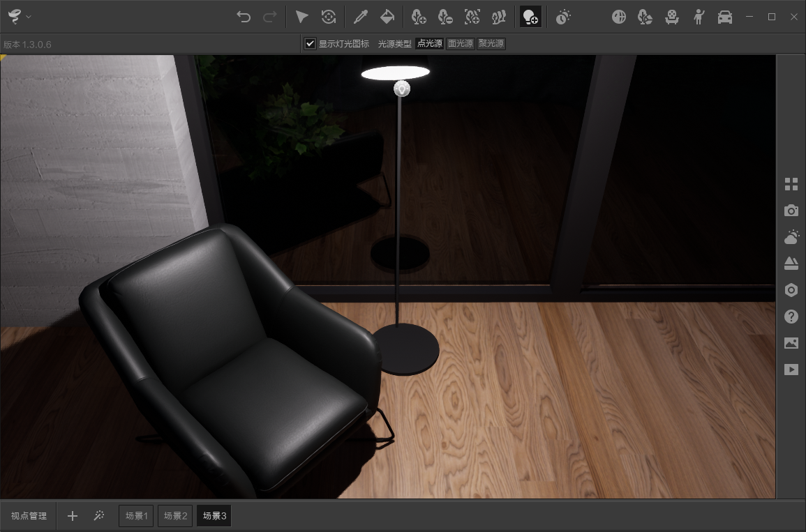This screenshot has height=532, width=806.
Task: Open the camera panel in the right sidebar
Action: (791, 211)
